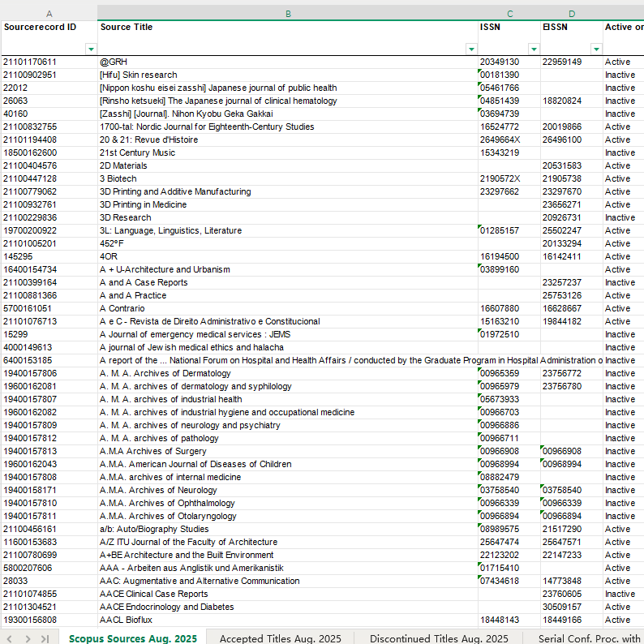Expand the ISSN column filter arrow
This screenshot has width=644, height=644.
coord(534,49)
